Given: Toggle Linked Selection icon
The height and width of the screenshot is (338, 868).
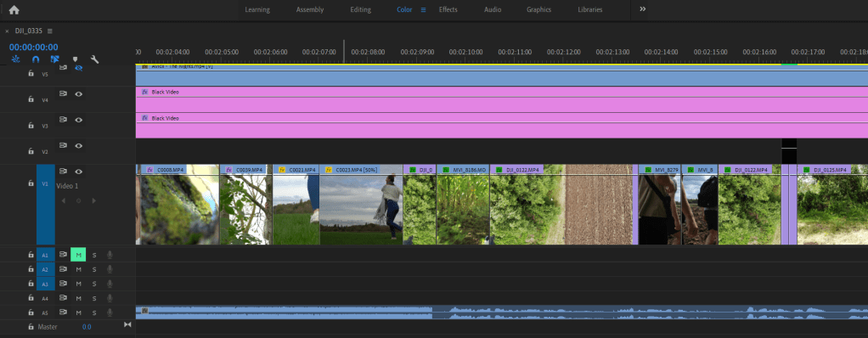Looking at the screenshot, I should click(x=55, y=59).
